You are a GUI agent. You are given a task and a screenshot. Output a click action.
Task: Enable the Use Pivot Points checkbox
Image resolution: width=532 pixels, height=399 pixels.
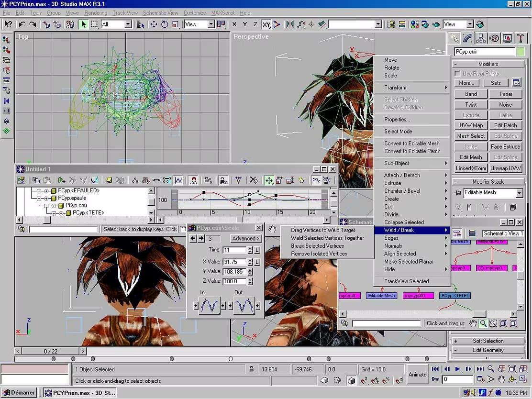coord(457,74)
